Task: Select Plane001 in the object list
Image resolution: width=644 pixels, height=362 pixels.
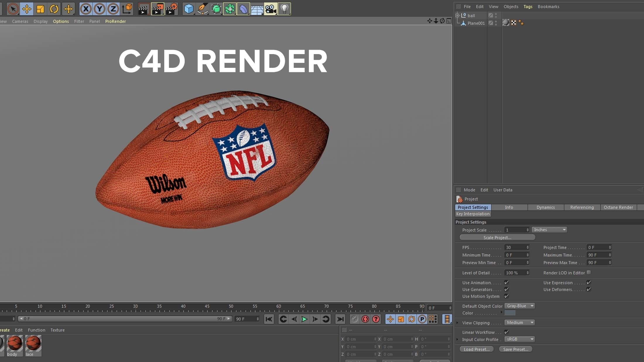Action: [476, 23]
